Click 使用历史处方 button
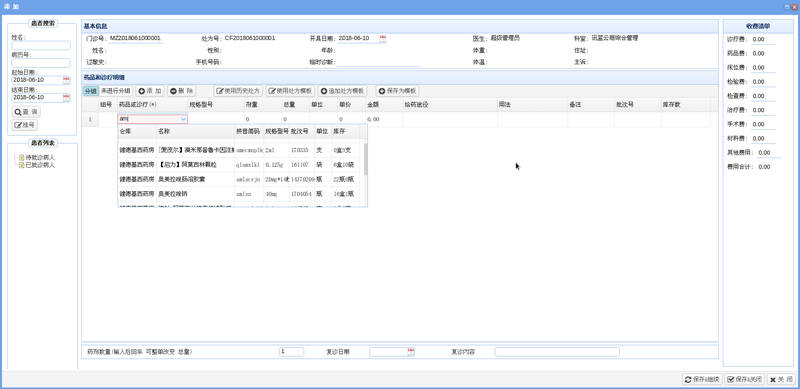The height and width of the screenshot is (389, 800). [x=238, y=91]
